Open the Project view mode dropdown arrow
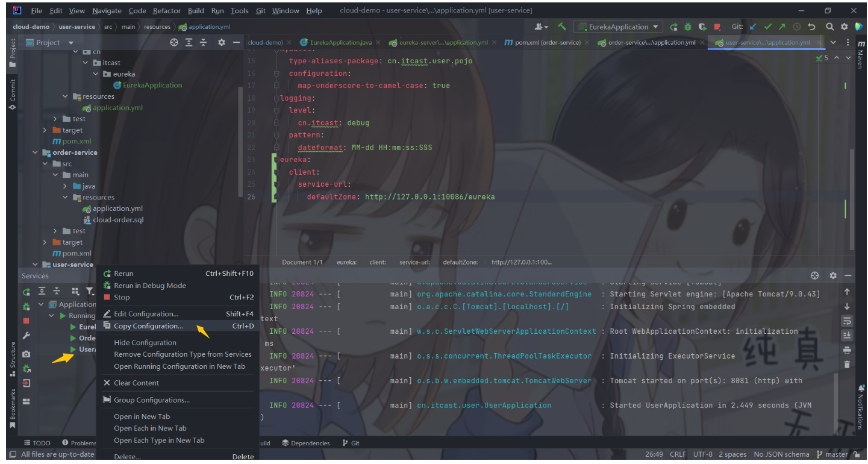This screenshot has height=464, width=868. click(x=70, y=43)
